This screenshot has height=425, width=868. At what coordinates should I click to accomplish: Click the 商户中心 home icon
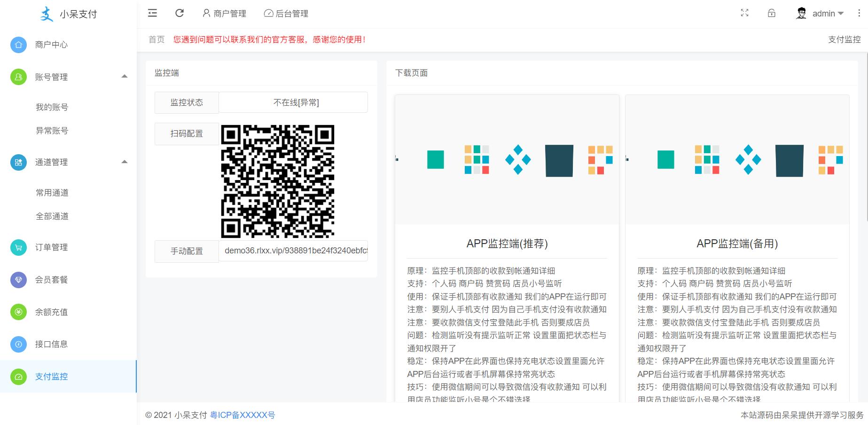click(x=18, y=45)
